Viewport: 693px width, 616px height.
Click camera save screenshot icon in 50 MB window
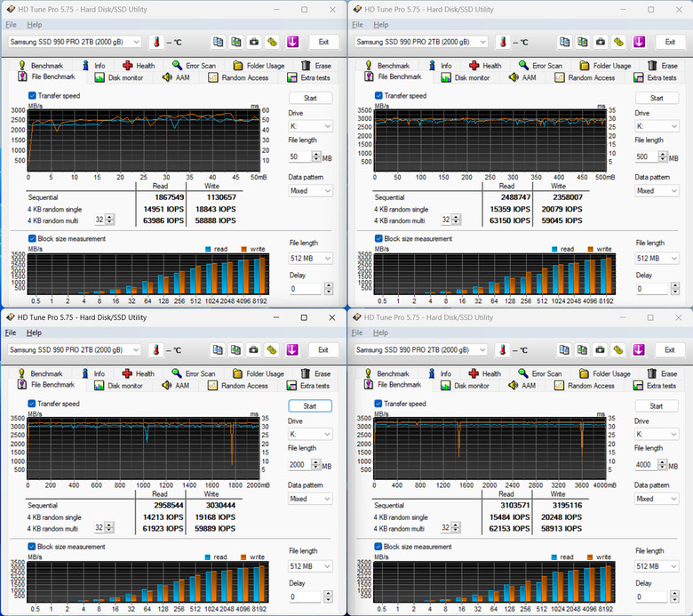point(254,42)
